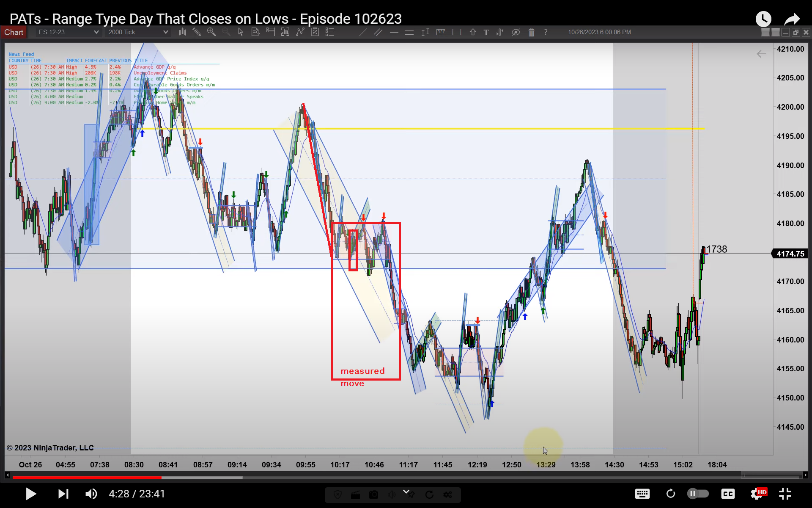Open the ES 12-23 instrument dropdown
This screenshot has width=812, height=508.
click(69, 32)
